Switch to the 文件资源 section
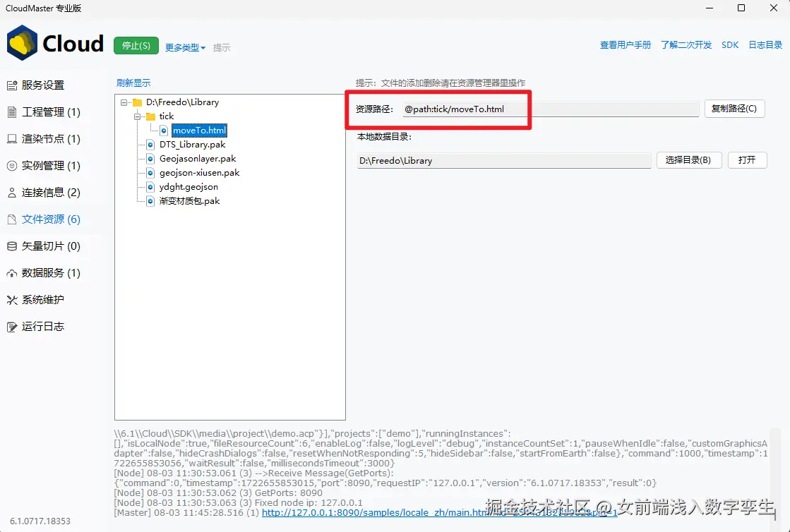Image resolution: width=790 pixels, height=532 pixels. pos(46,219)
